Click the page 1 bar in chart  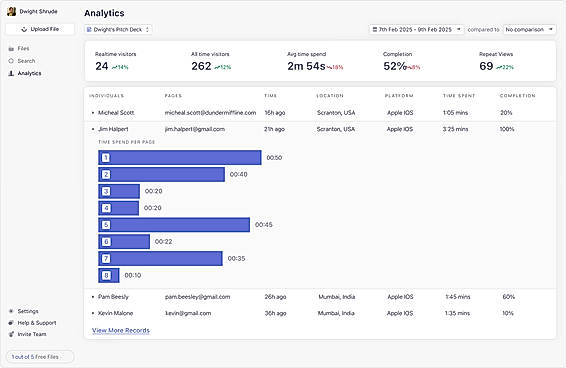point(180,158)
